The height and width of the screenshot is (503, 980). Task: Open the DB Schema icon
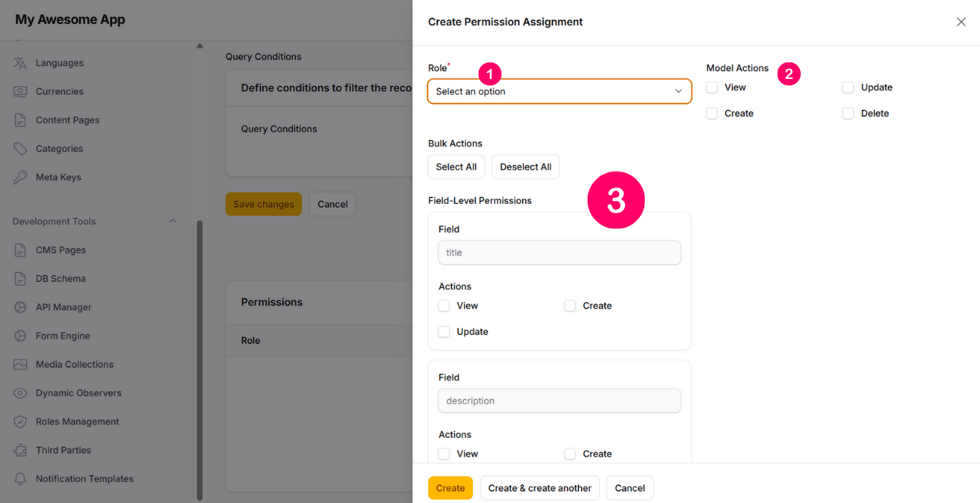pos(20,278)
